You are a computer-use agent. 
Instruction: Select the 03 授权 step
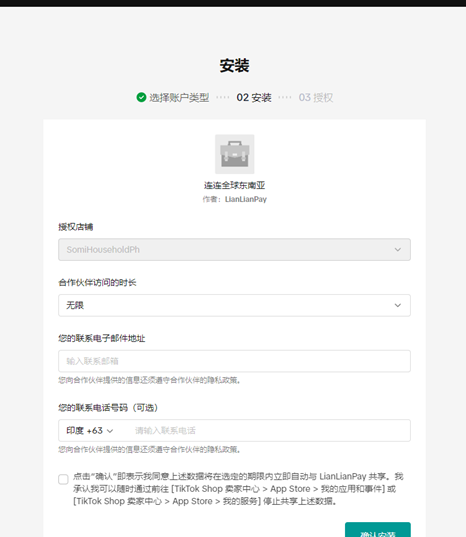click(316, 98)
